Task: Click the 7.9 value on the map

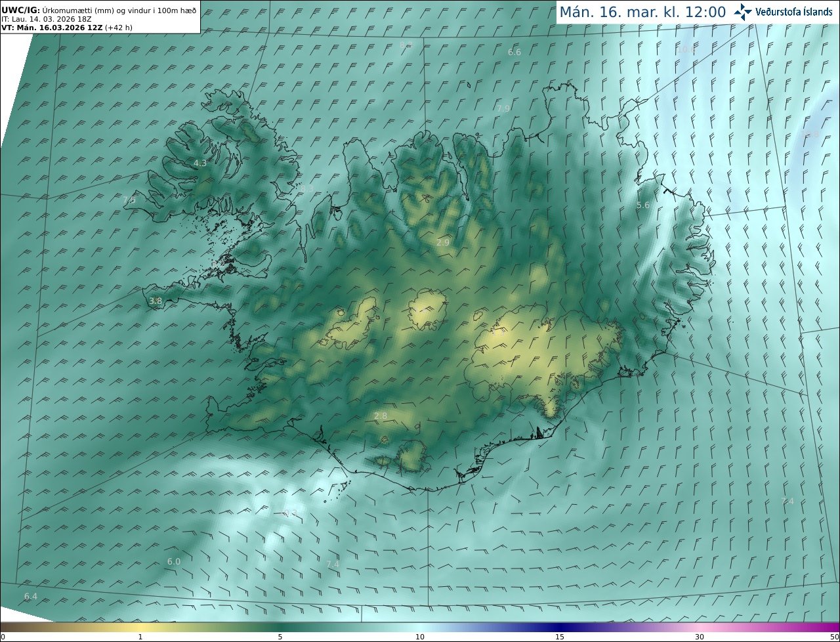Action: coord(503,108)
